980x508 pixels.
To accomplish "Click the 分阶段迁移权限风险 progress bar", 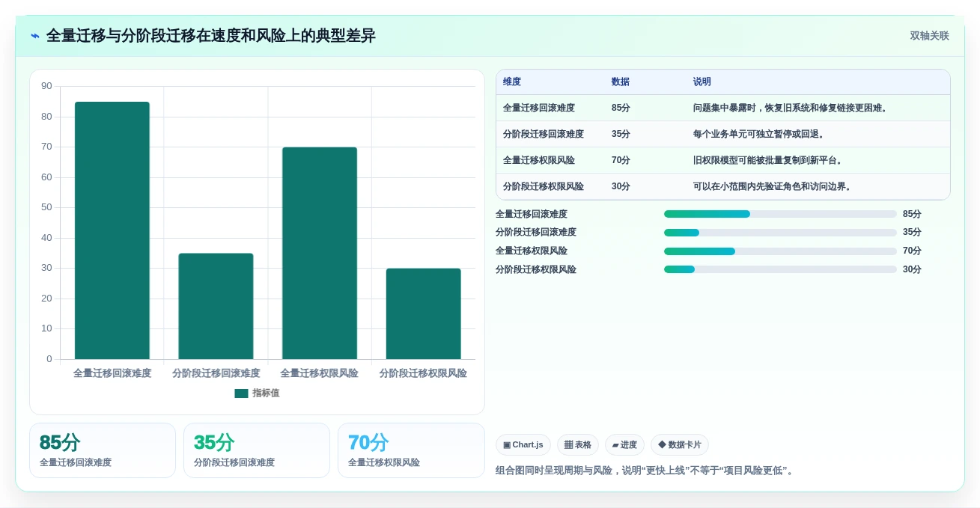I will pyautogui.click(x=780, y=269).
